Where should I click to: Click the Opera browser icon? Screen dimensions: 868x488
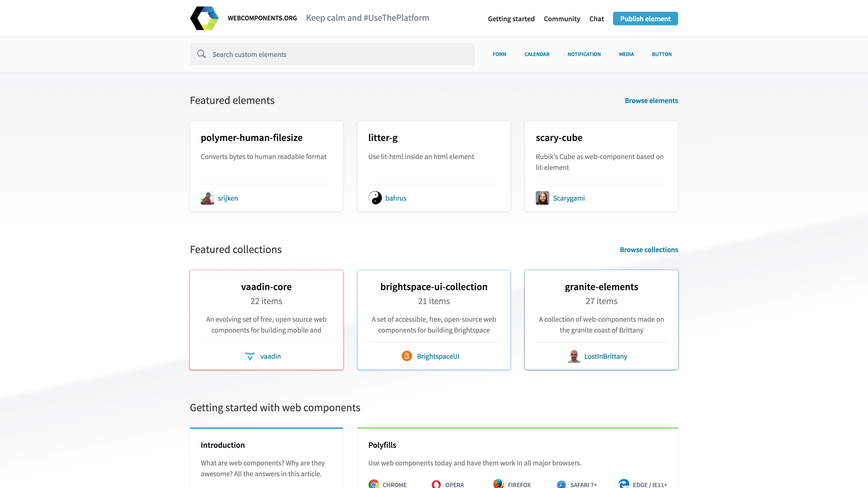[436, 484]
